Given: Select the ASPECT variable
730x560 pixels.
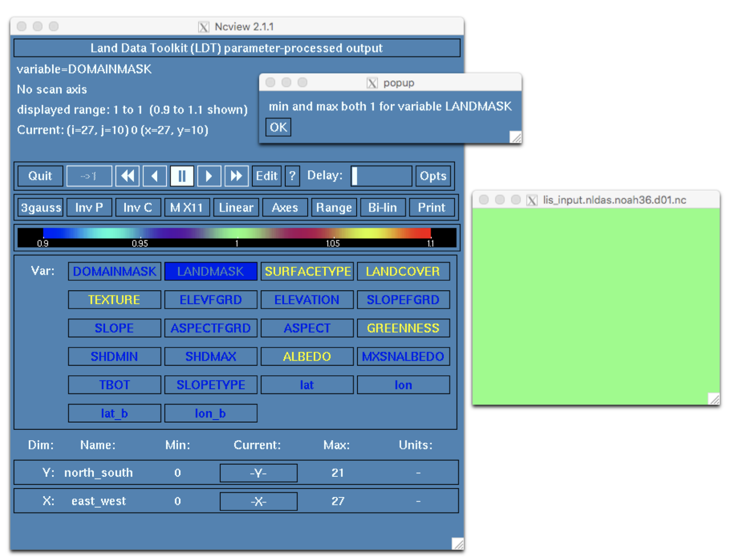Looking at the screenshot, I should click(x=307, y=328).
